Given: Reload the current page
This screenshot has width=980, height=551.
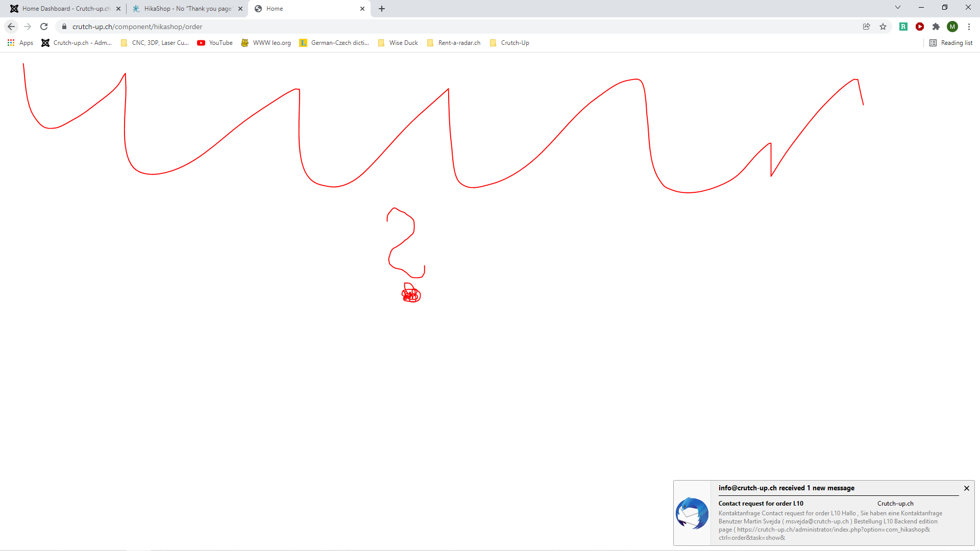Looking at the screenshot, I should coord(44,27).
